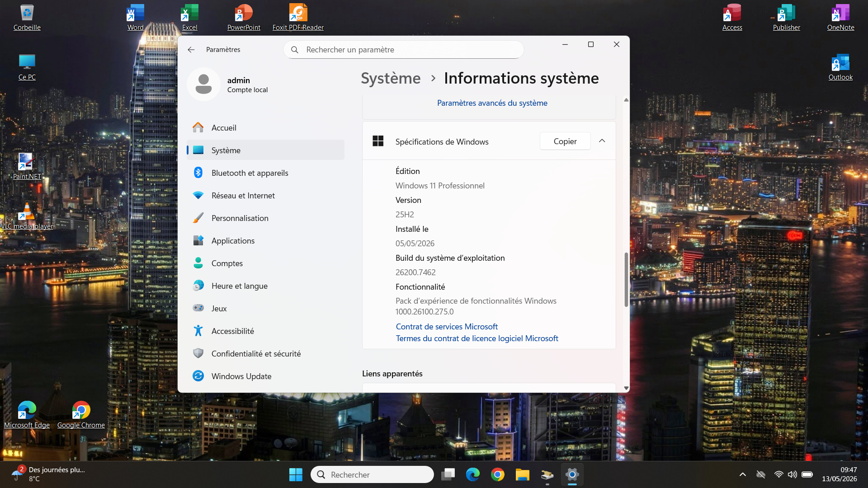Viewport: 868px width, 488px height.
Task: Click the settings page vertical scrollbar thumb
Action: [626, 280]
